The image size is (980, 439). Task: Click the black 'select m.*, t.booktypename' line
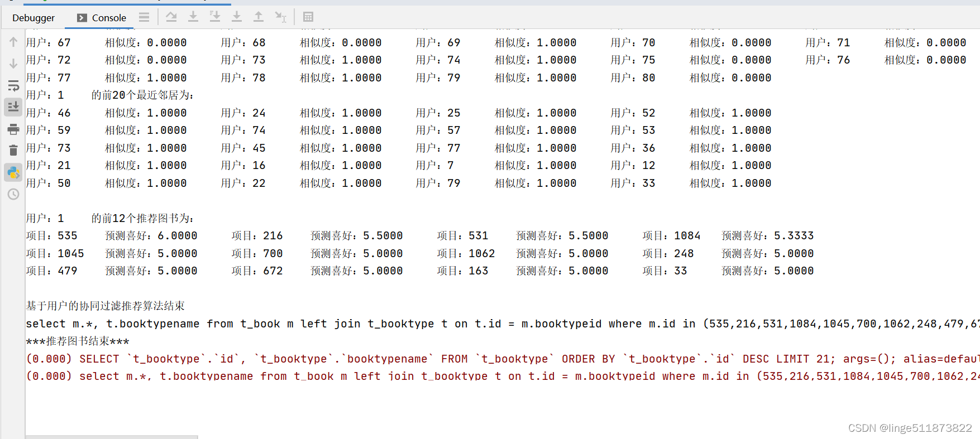click(503, 324)
